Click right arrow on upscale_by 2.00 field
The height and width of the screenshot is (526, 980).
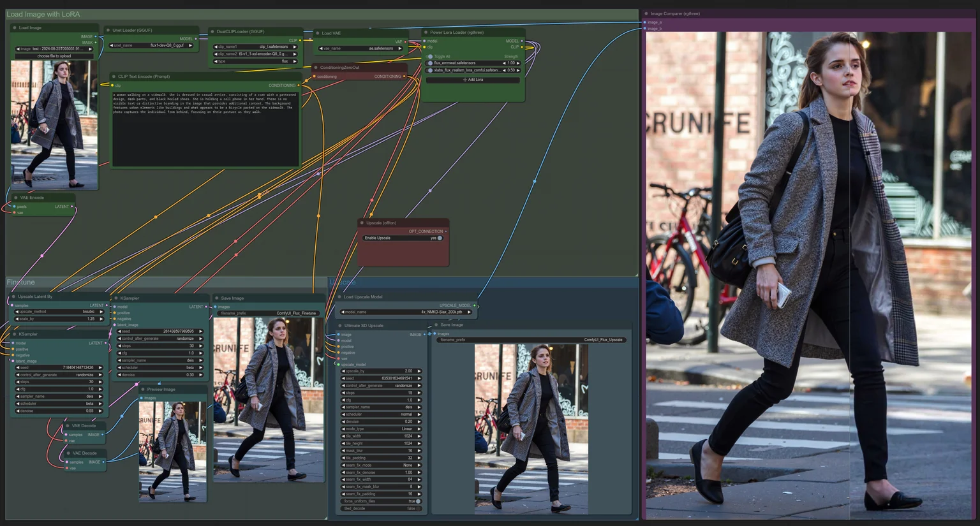tap(419, 371)
